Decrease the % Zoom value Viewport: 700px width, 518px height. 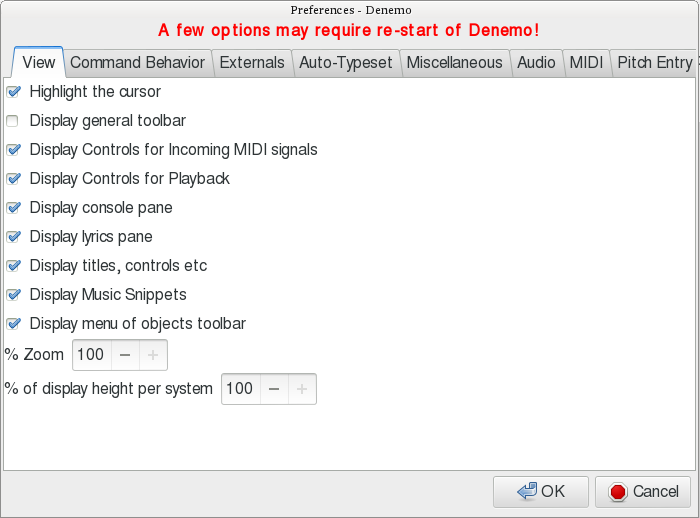[124, 355]
